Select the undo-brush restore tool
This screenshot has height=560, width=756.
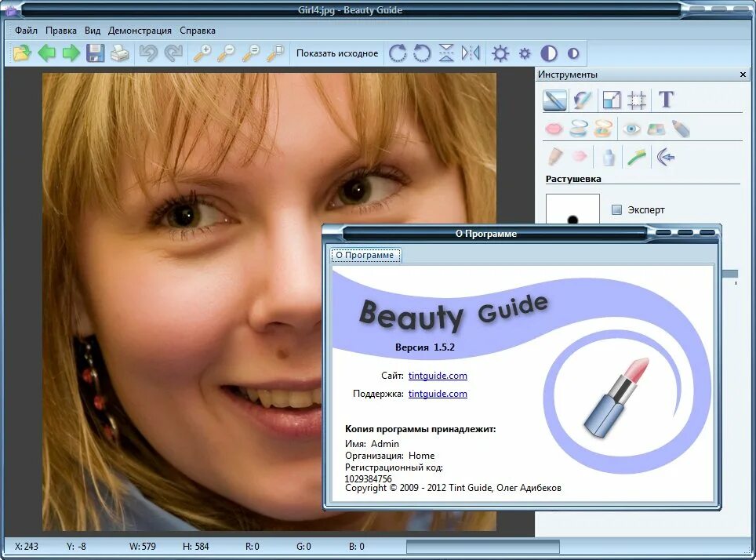click(x=582, y=100)
